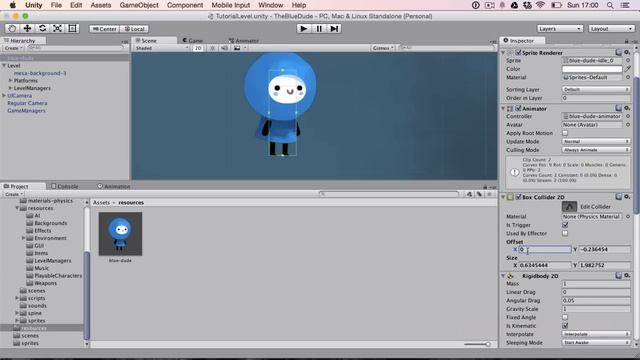
Task: Enable Fixed Angle checkbox
Action: point(565,317)
